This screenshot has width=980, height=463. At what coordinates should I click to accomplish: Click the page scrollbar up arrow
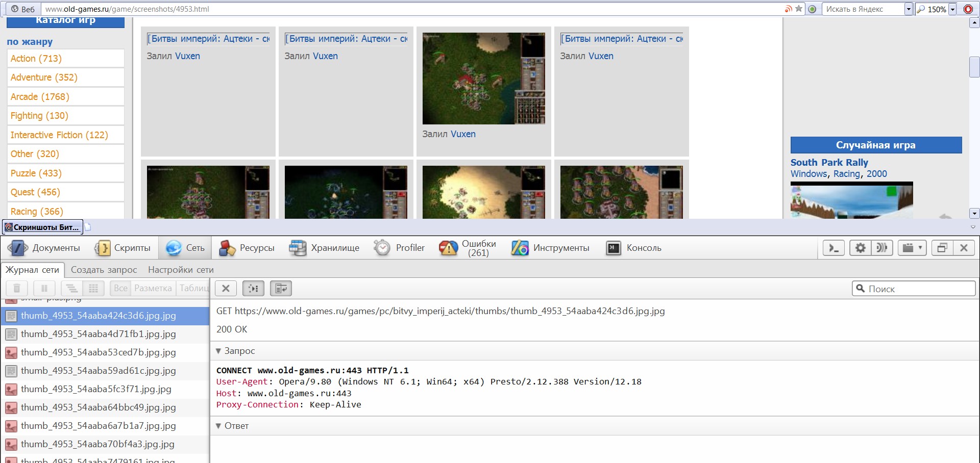pos(974,23)
